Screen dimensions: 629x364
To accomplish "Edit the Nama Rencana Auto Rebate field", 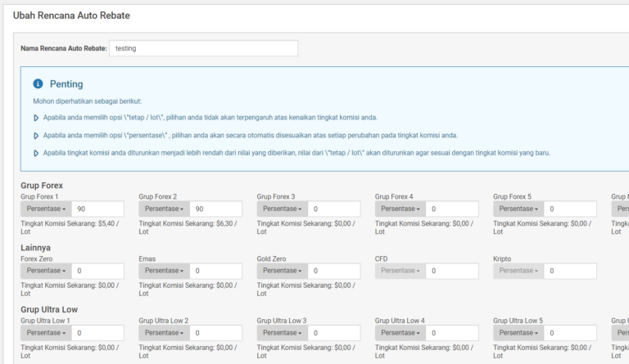I will (203, 48).
